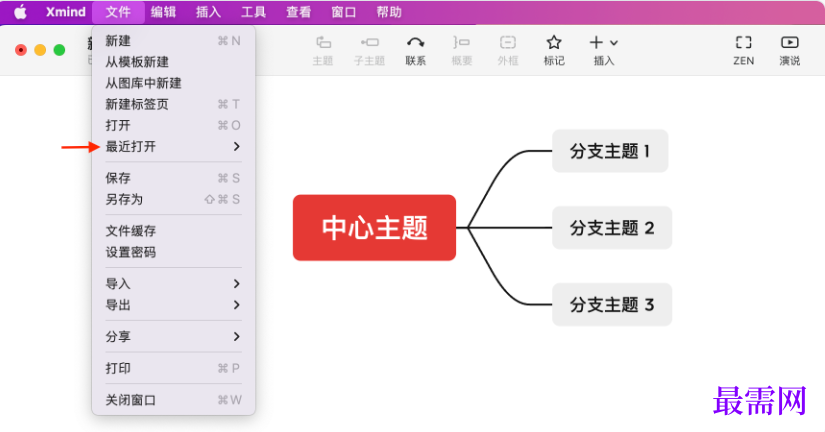The height and width of the screenshot is (432, 825).
Task: Select the 分支主题 2 node
Action: point(612,228)
